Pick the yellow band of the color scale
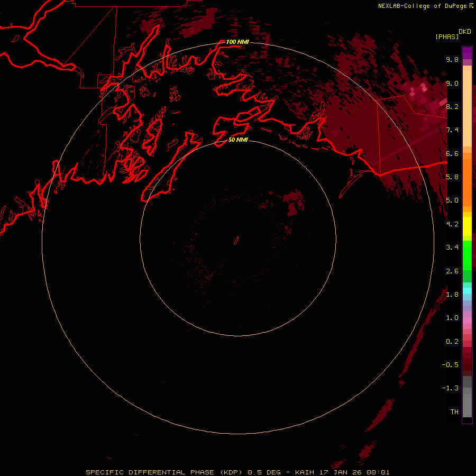 [x=467, y=226]
